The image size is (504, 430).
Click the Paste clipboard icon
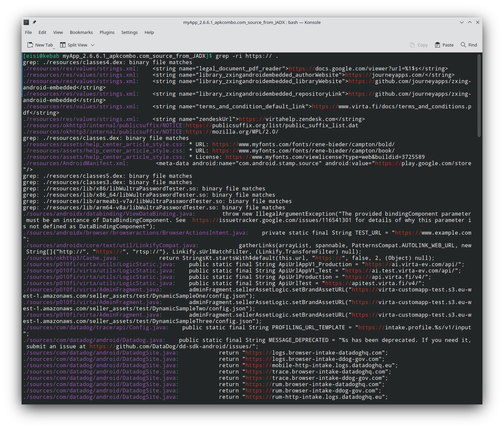(x=438, y=45)
